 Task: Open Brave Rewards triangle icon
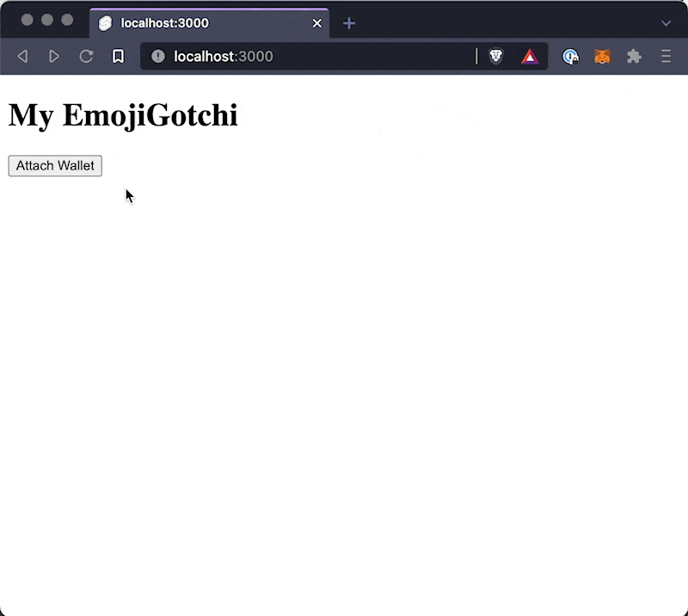click(530, 56)
